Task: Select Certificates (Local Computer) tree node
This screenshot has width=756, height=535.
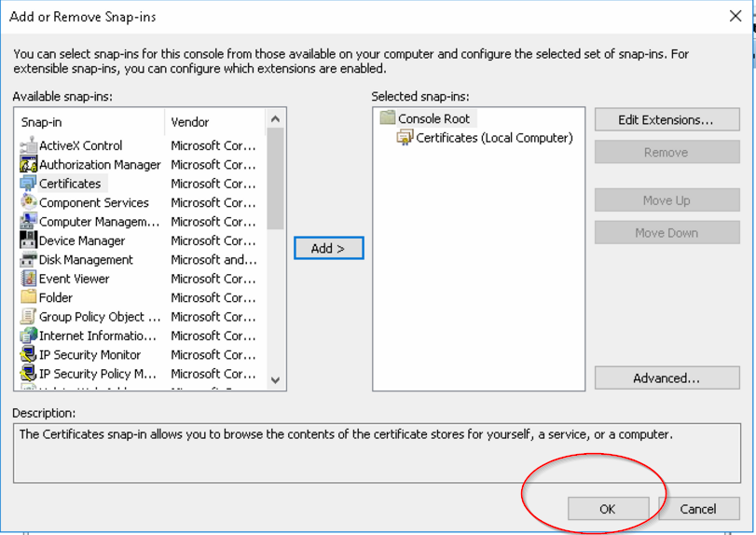Action: coord(494,138)
